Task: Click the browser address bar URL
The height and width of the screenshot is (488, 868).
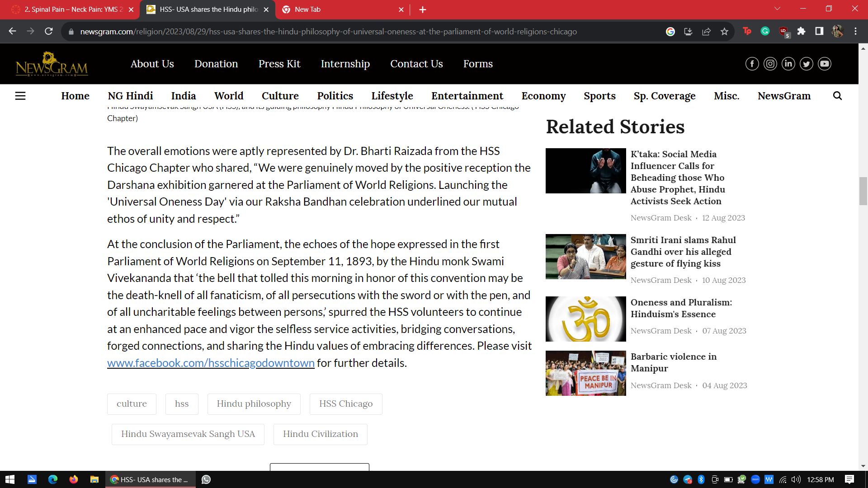Action: pos(328,32)
